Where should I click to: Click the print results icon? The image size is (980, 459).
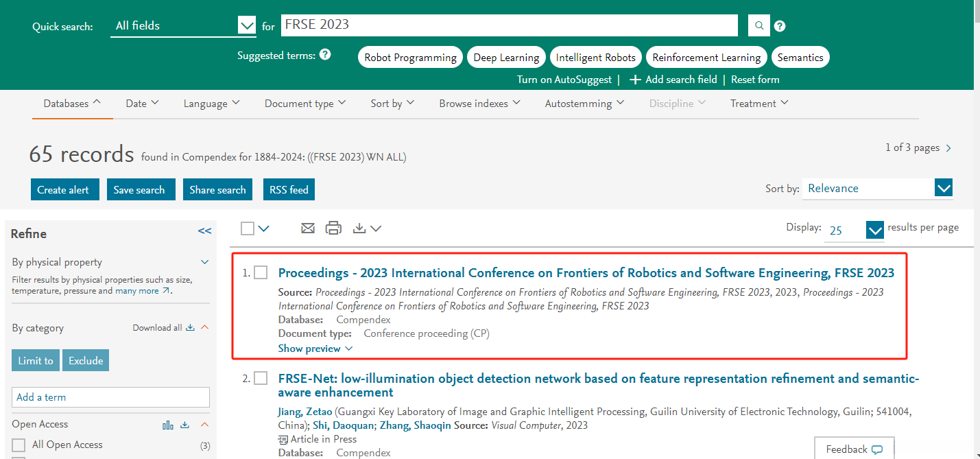(x=333, y=228)
